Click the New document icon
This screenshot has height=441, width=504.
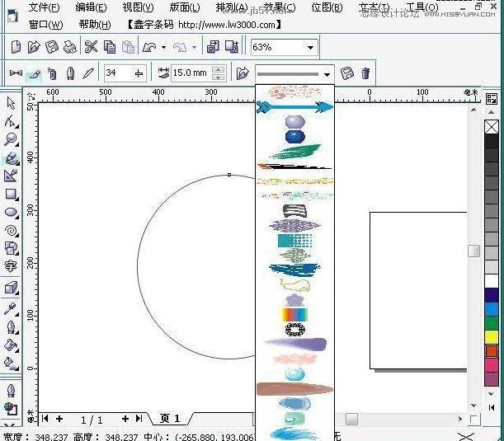(x=16, y=47)
